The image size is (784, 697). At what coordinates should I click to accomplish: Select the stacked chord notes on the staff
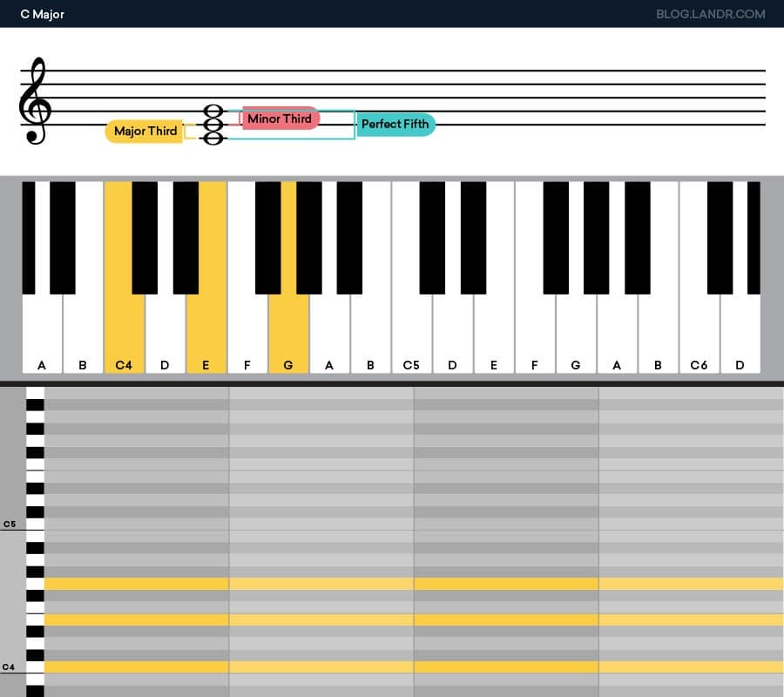212,125
